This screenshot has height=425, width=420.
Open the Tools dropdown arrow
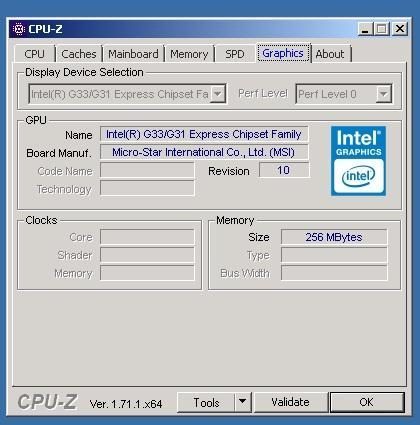242,402
